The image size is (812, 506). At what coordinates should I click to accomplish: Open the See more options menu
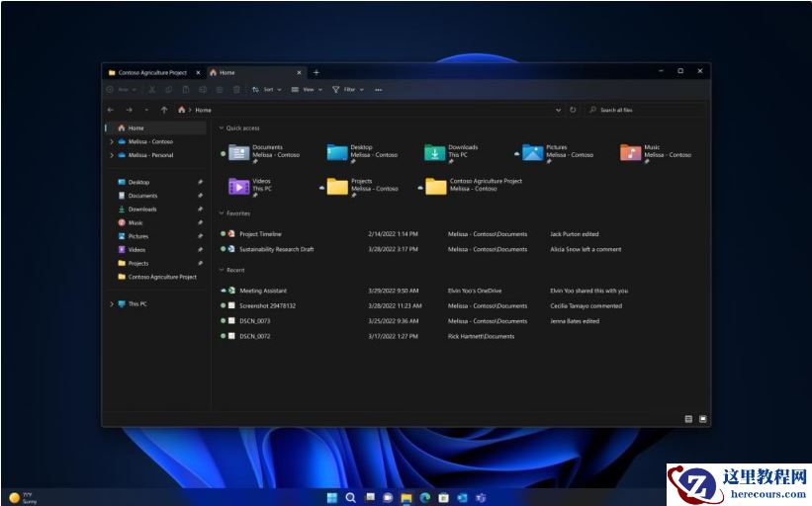(x=378, y=90)
